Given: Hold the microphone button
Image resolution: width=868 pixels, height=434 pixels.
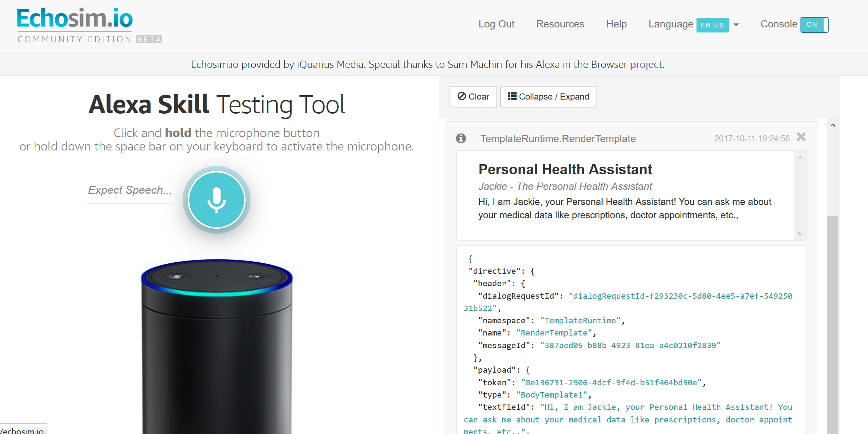Looking at the screenshot, I should pyautogui.click(x=216, y=200).
